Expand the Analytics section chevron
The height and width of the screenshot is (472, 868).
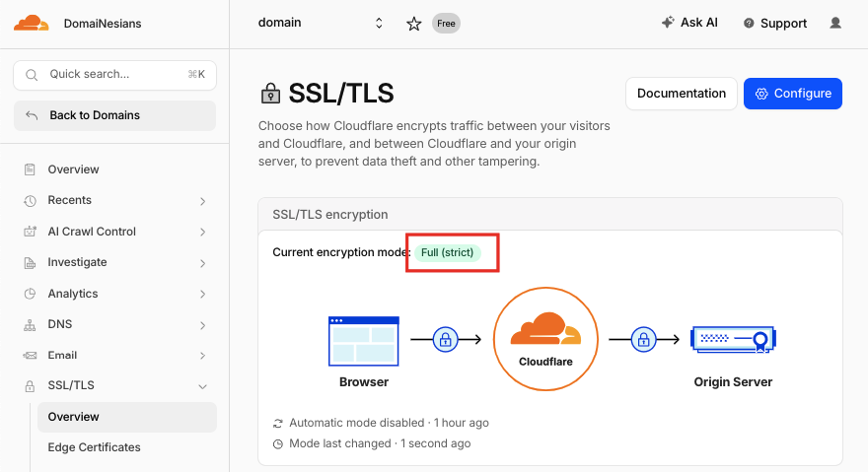[202, 295]
